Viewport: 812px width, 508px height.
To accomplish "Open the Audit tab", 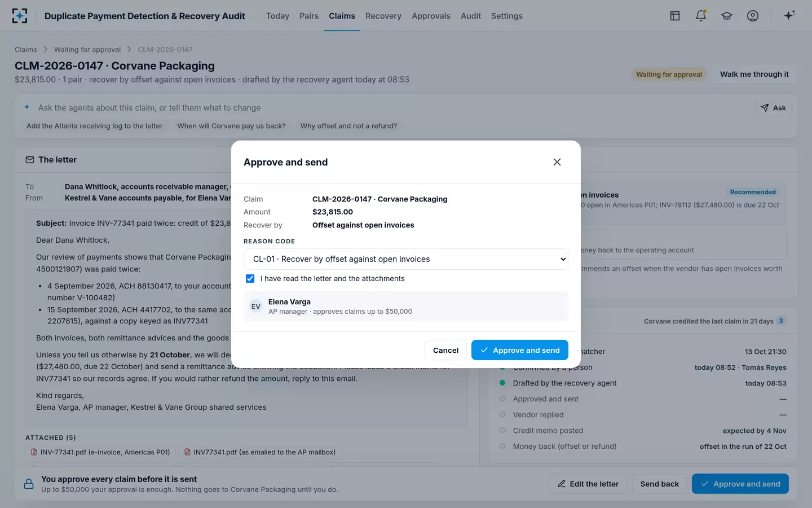I will point(471,16).
